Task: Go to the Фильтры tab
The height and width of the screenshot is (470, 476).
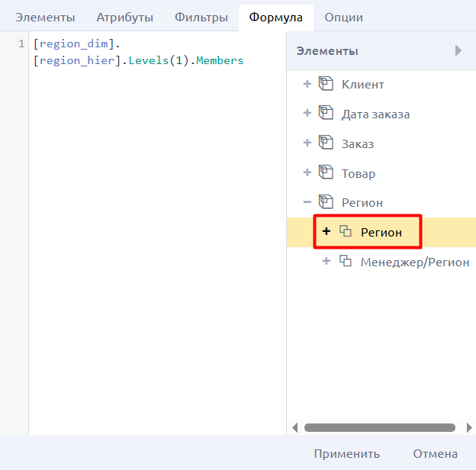Action: pyautogui.click(x=201, y=17)
